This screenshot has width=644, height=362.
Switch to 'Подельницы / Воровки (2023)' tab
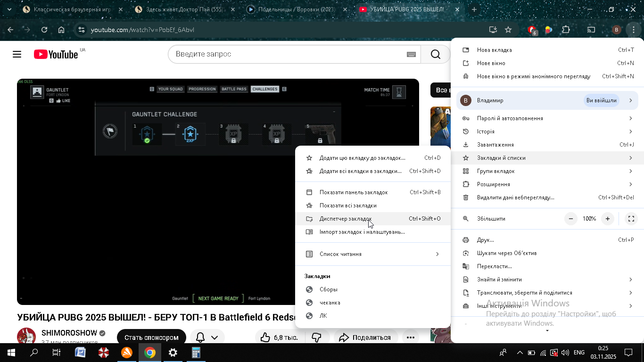tap(297, 9)
